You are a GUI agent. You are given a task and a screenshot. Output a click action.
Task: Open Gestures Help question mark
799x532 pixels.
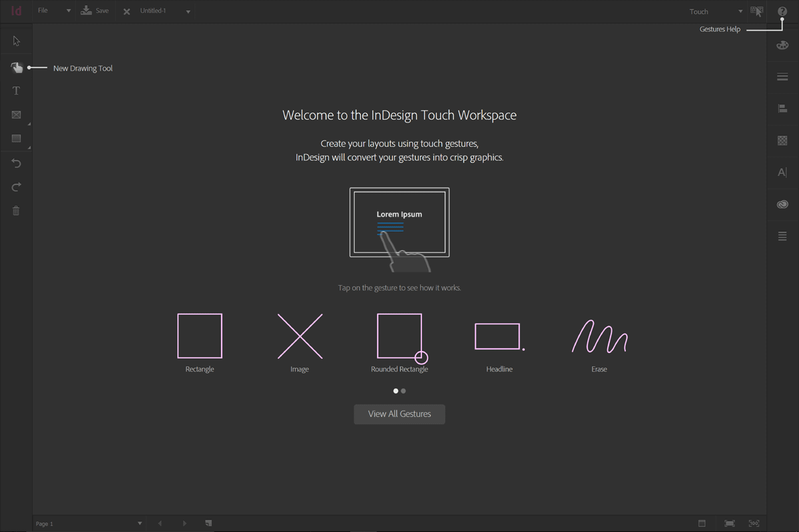(782, 11)
